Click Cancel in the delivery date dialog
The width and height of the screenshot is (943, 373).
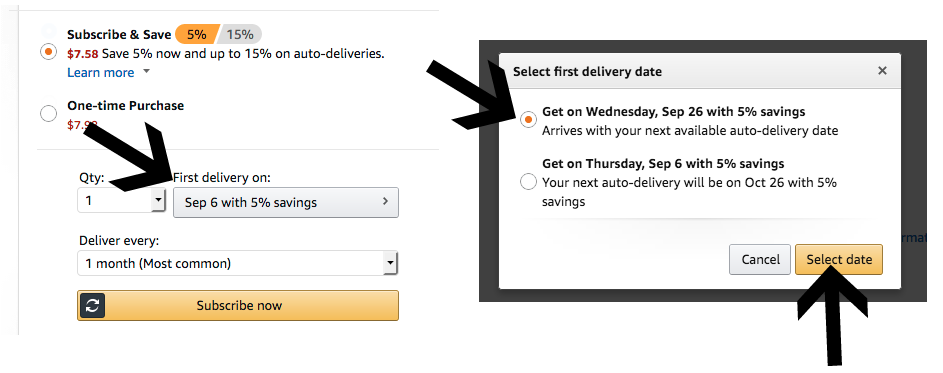pyautogui.click(x=760, y=259)
